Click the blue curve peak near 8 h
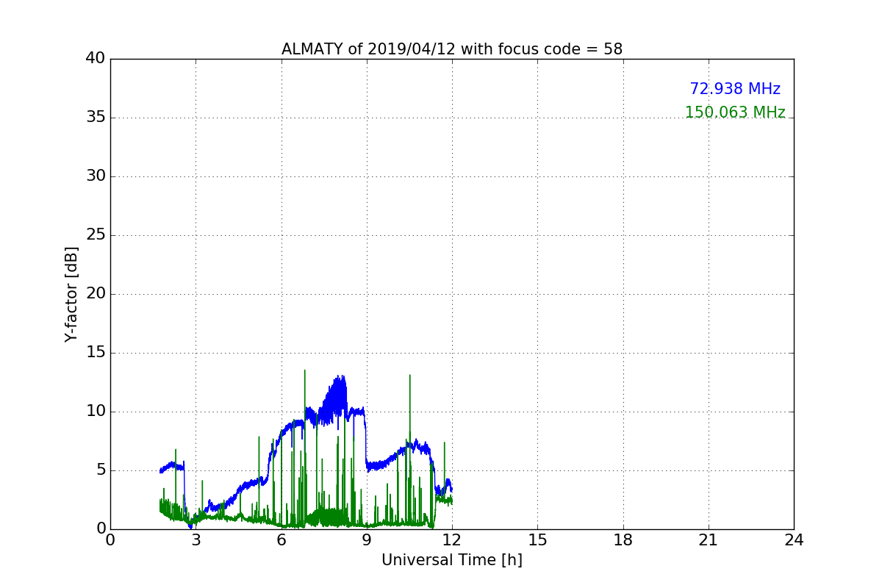This screenshot has height=588, width=882. 340,377
